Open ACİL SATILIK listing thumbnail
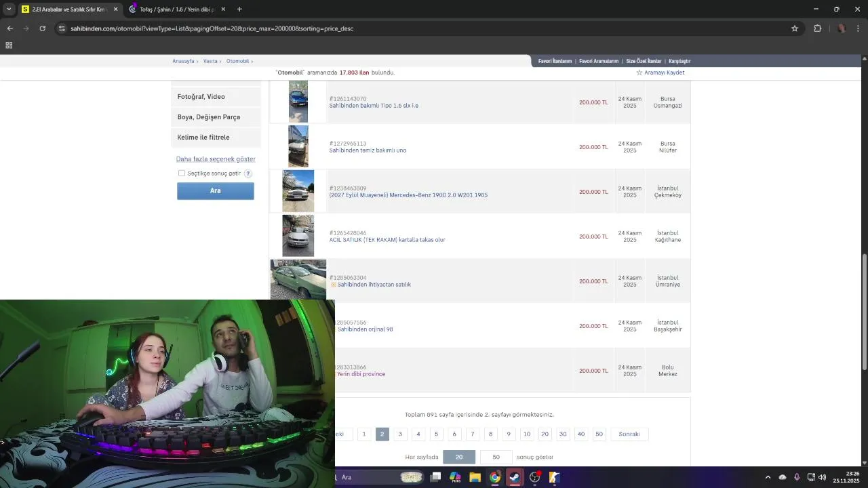Viewport: 868px width, 488px height. pos(298,236)
